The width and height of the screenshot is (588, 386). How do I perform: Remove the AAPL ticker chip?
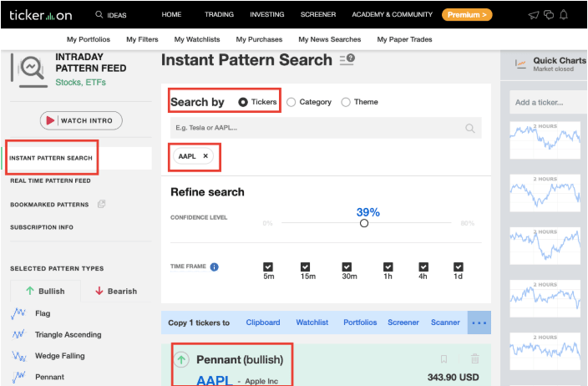205,156
